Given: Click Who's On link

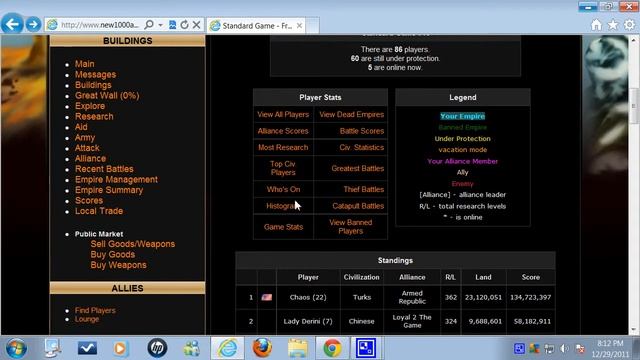Looking at the screenshot, I should point(283,189).
